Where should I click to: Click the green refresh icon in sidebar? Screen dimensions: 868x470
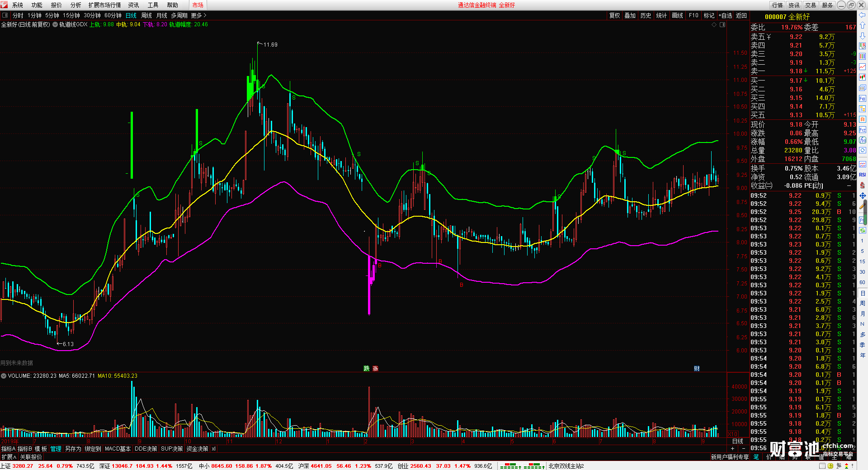[x=863, y=230]
